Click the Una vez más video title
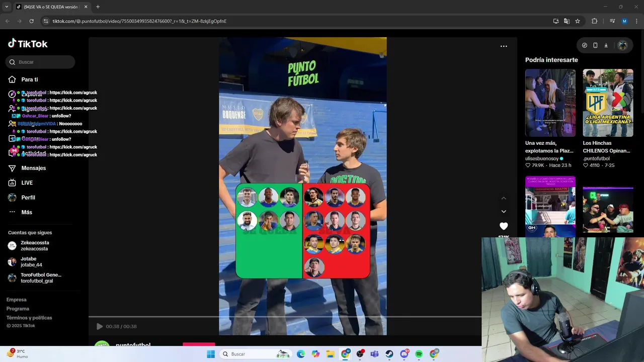 (549, 147)
